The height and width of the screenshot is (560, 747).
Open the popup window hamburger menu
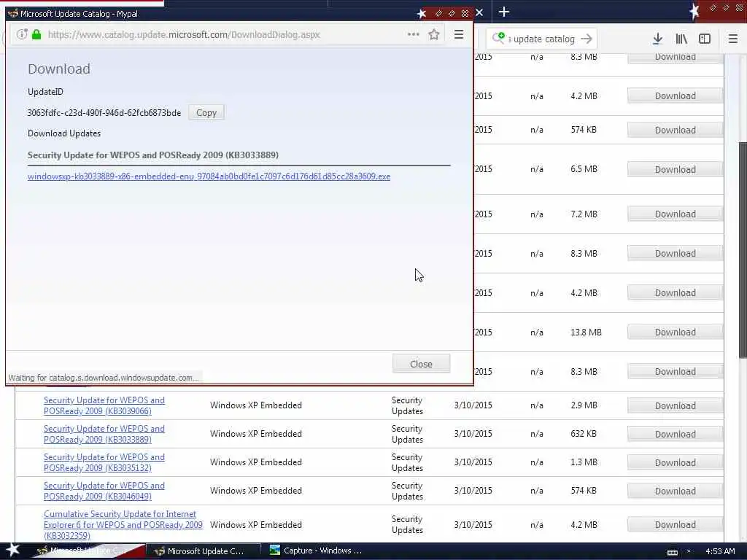(459, 34)
